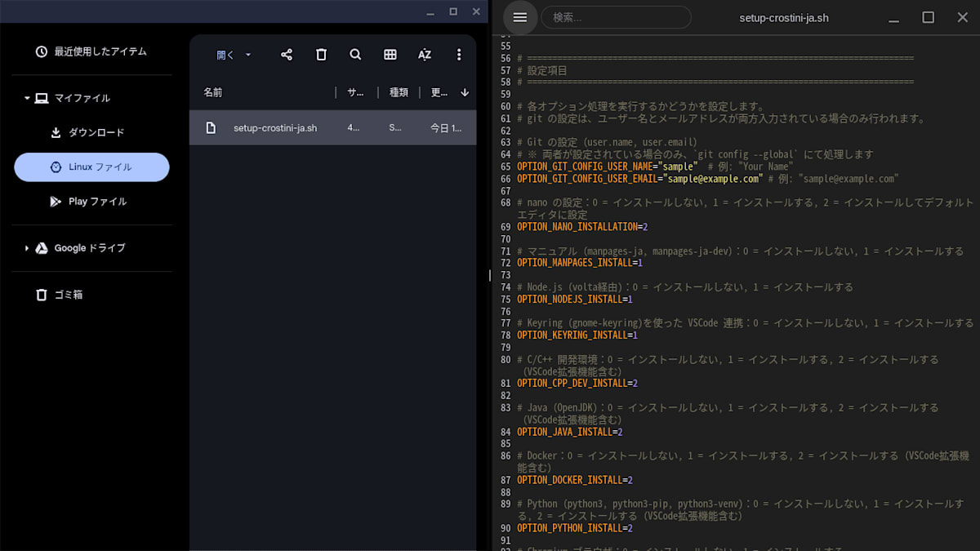The width and height of the screenshot is (980, 551).
Task: Click the download icon beside ダウンロード
Action: point(56,132)
